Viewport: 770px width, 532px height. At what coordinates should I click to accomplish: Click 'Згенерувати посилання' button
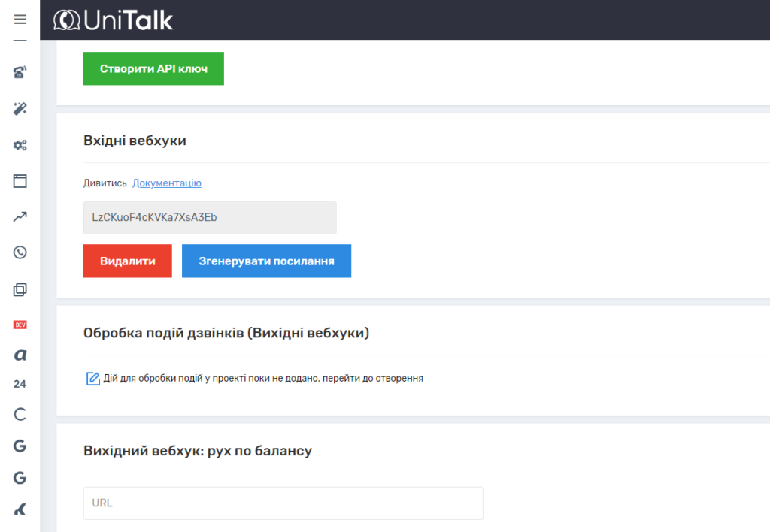click(x=267, y=261)
